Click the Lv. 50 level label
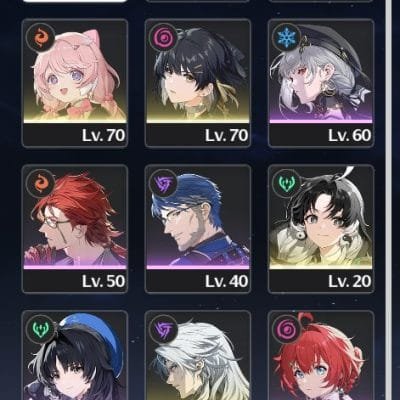The width and height of the screenshot is (400, 400). tap(103, 281)
